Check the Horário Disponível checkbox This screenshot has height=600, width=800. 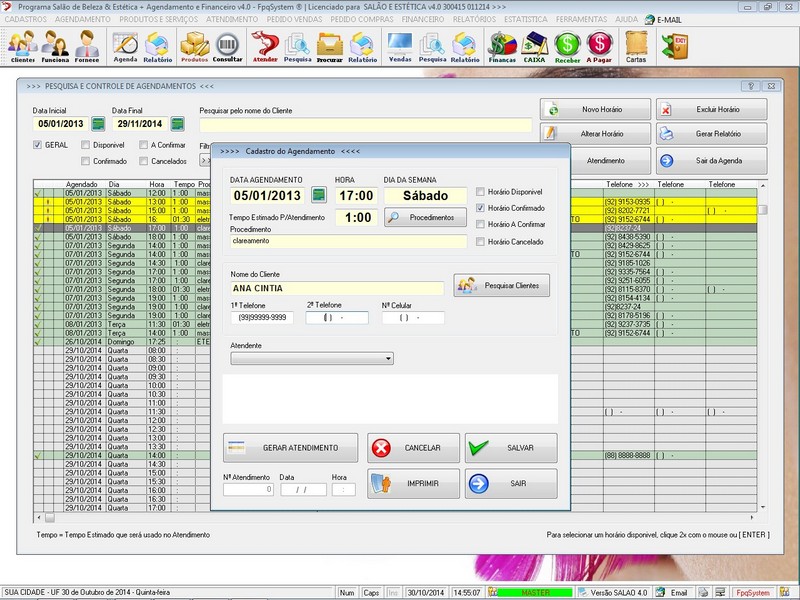tap(481, 191)
